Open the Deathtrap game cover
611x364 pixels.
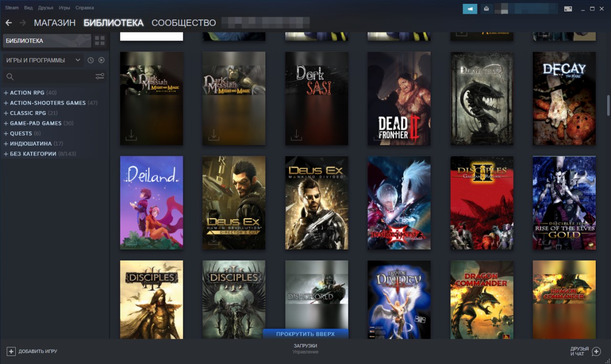[482, 98]
